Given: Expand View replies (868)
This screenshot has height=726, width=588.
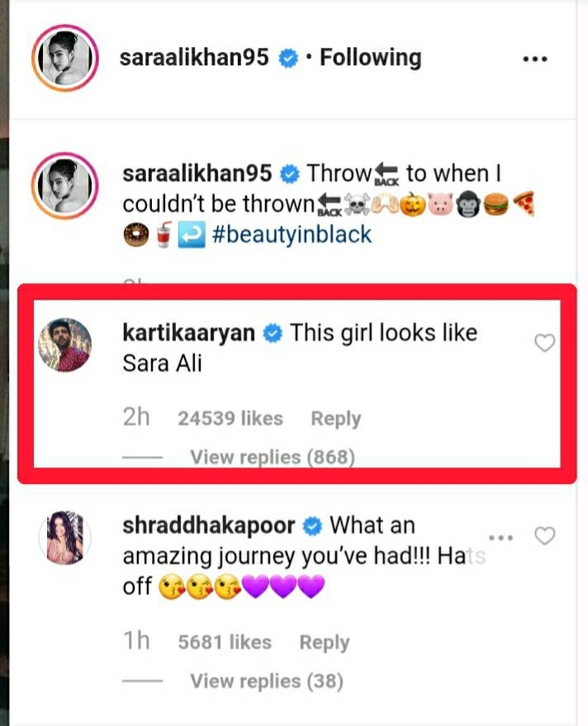Looking at the screenshot, I should (x=272, y=457).
